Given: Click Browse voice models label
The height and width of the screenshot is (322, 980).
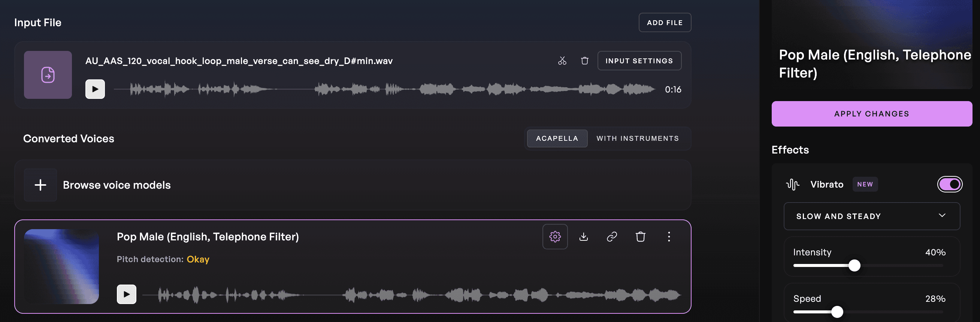Looking at the screenshot, I should [117, 185].
